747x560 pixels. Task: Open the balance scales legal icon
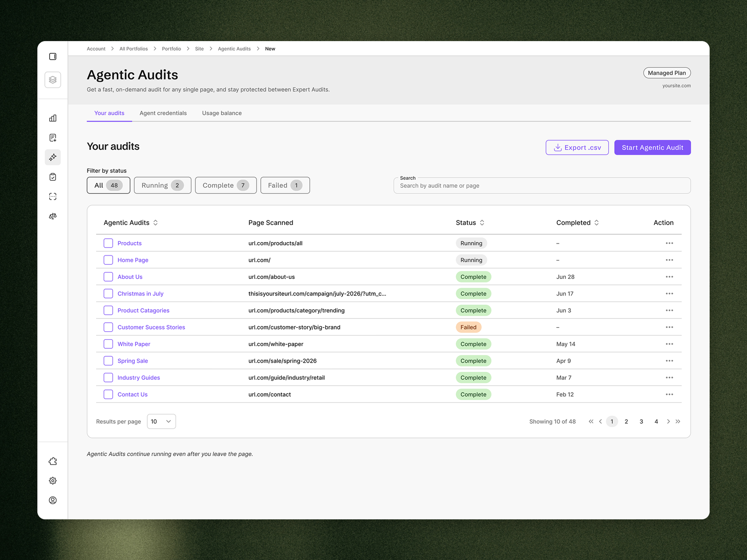[x=53, y=216]
